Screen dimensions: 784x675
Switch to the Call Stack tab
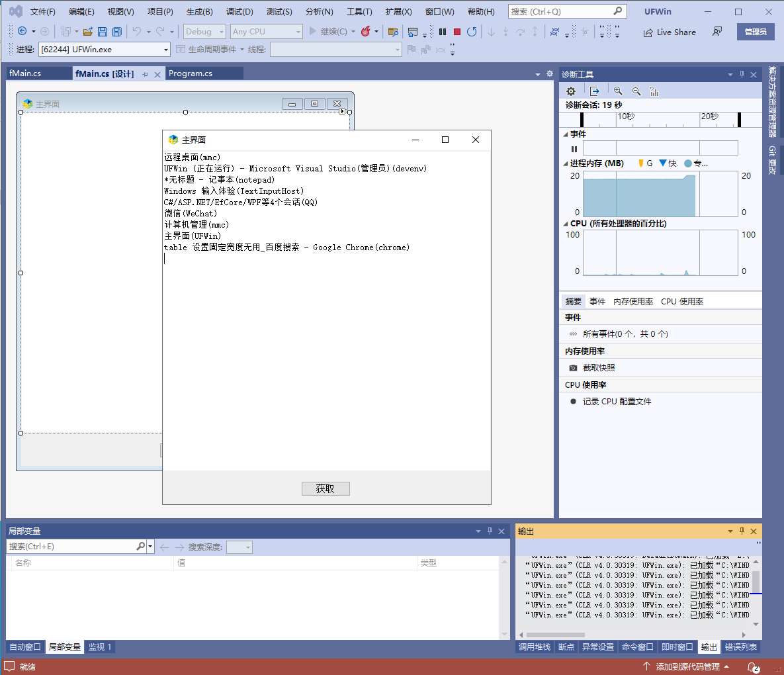click(535, 647)
